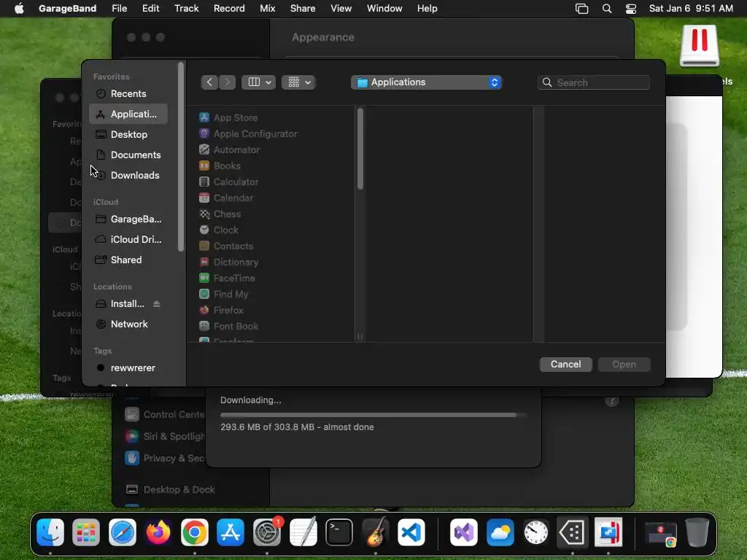Open the Weather app in the Dock
Screen dimensions: 747x560
[x=500, y=532]
